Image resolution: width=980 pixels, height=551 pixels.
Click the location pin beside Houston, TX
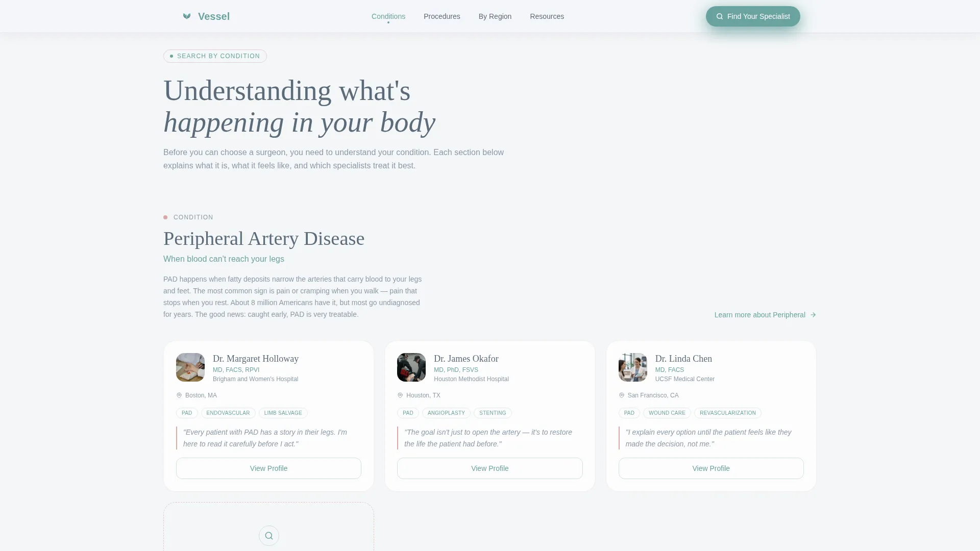(x=400, y=395)
